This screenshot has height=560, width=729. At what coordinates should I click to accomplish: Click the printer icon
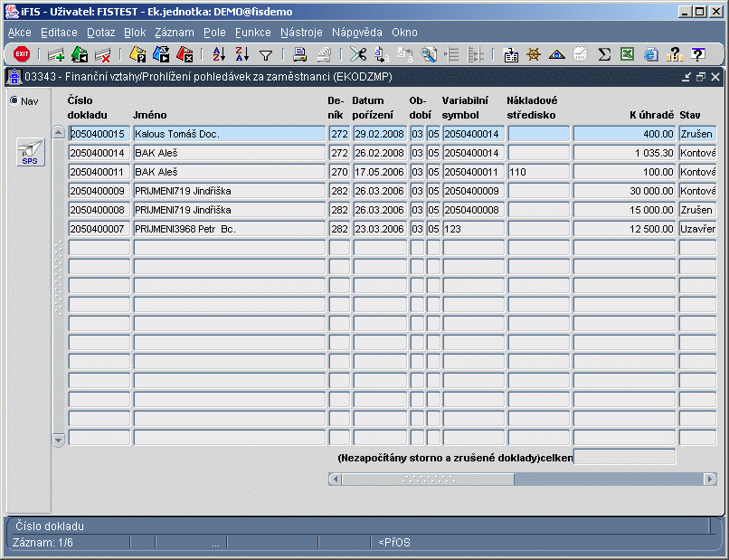tap(300, 55)
